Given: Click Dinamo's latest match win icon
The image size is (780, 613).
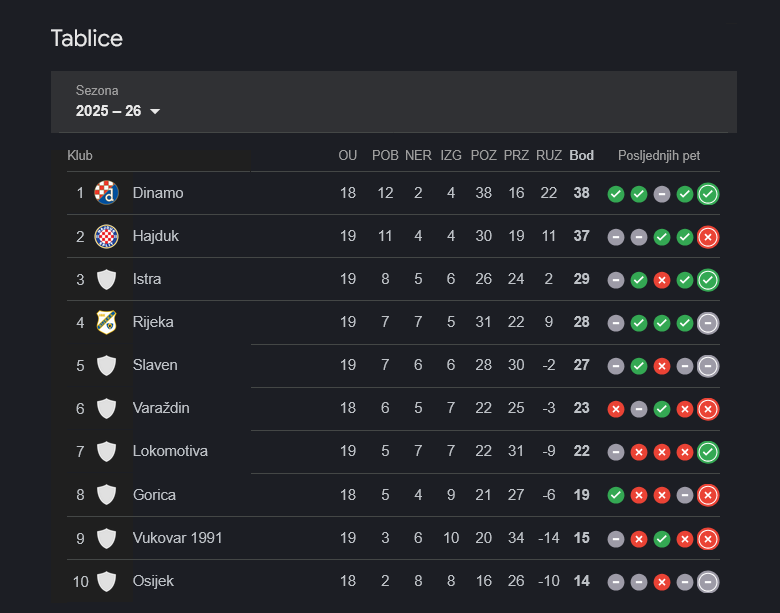Looking at the screenshot, I should 708,194.
